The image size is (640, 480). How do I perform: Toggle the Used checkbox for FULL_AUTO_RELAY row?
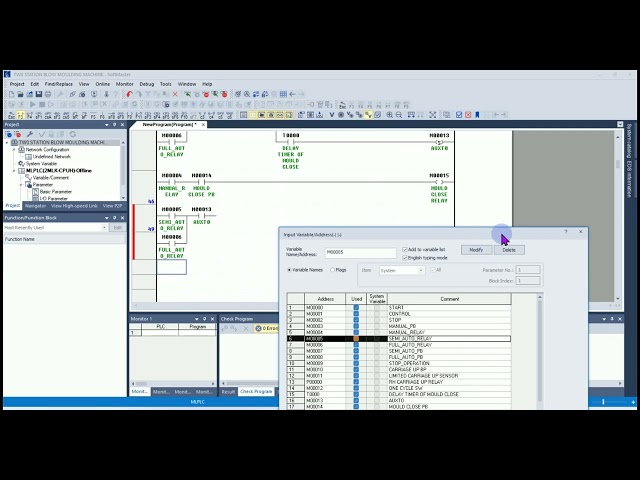pos(356,345)
